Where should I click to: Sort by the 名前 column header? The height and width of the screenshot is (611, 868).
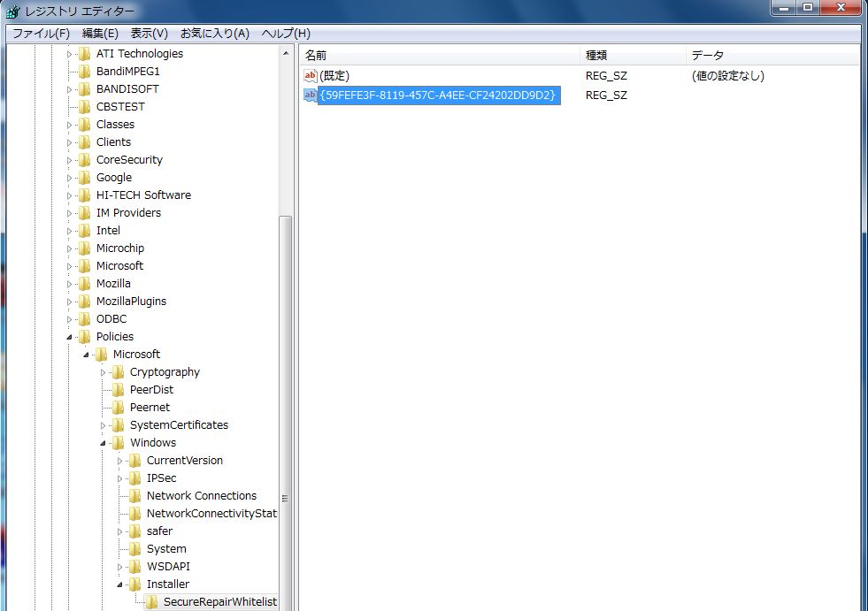440,56
